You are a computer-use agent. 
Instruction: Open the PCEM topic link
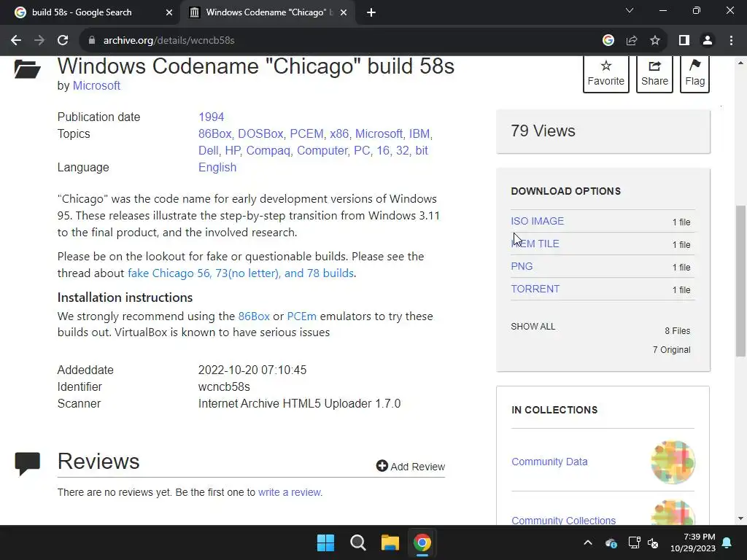point(306,134)
